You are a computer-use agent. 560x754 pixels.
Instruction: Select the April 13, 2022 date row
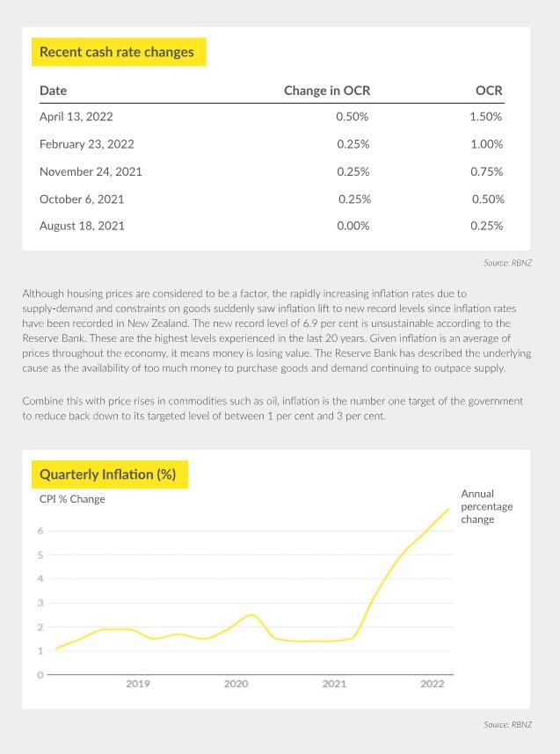272,117
